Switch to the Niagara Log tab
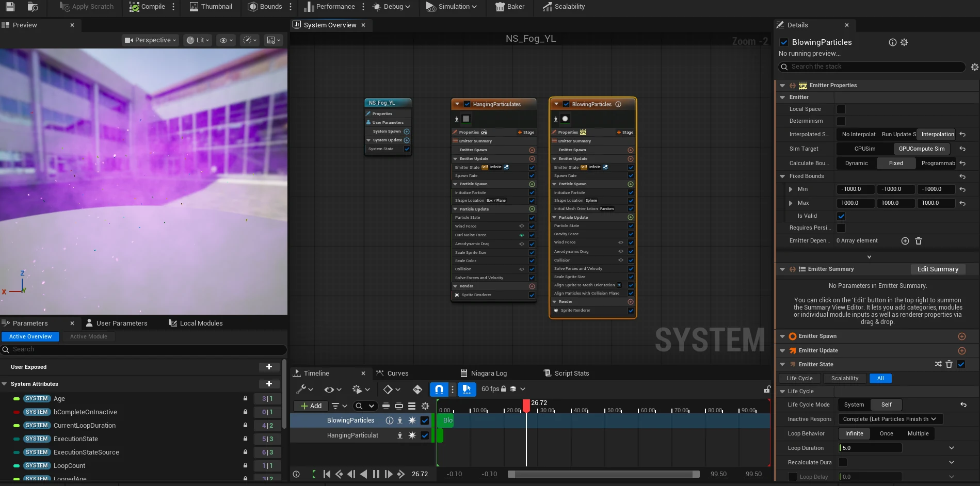980x486 pixels. coord(483,374)
